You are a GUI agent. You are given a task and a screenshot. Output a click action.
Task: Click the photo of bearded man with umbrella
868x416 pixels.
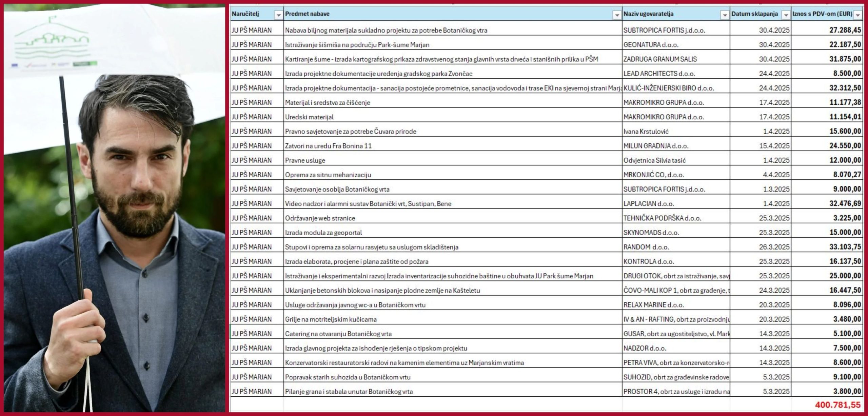point(115,208)
